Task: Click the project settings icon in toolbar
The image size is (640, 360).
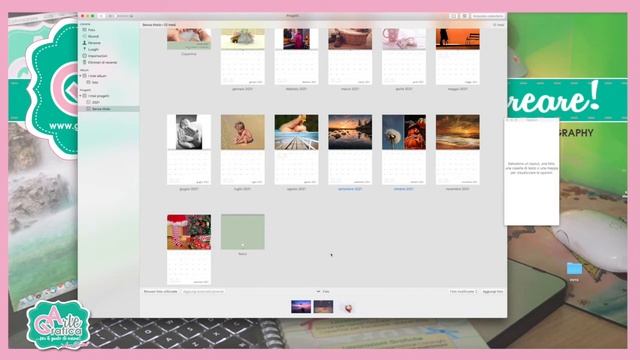Action: [x=464, y=16]
